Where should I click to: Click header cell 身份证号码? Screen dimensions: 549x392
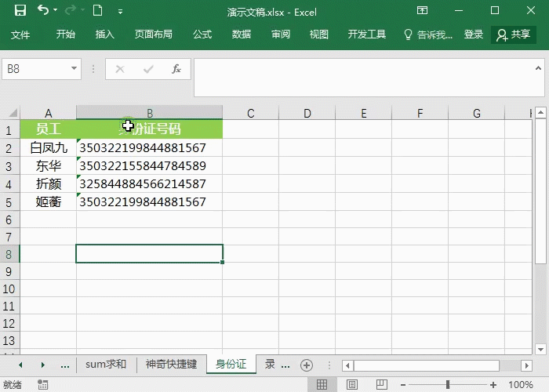[x=150, y=129]
